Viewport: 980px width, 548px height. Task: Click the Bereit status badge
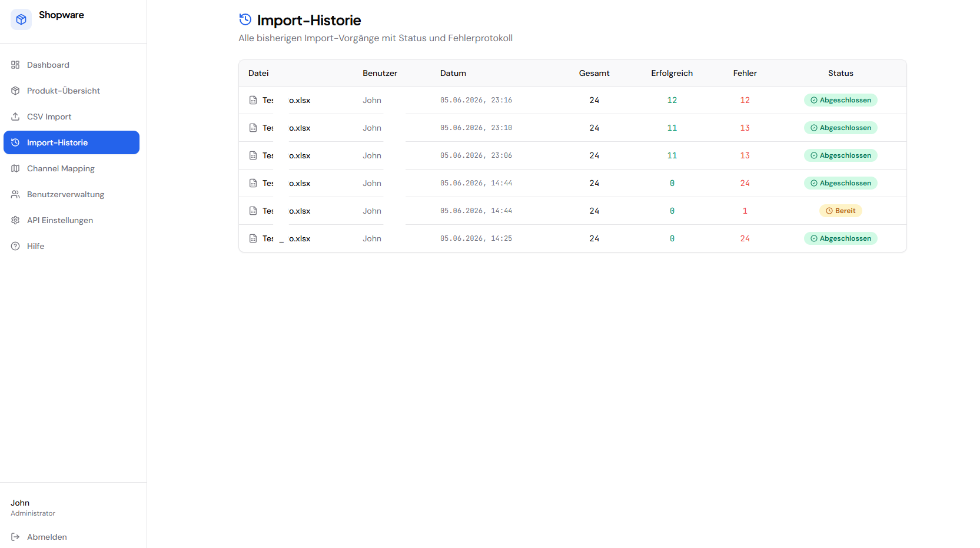[x=841, y=211]
